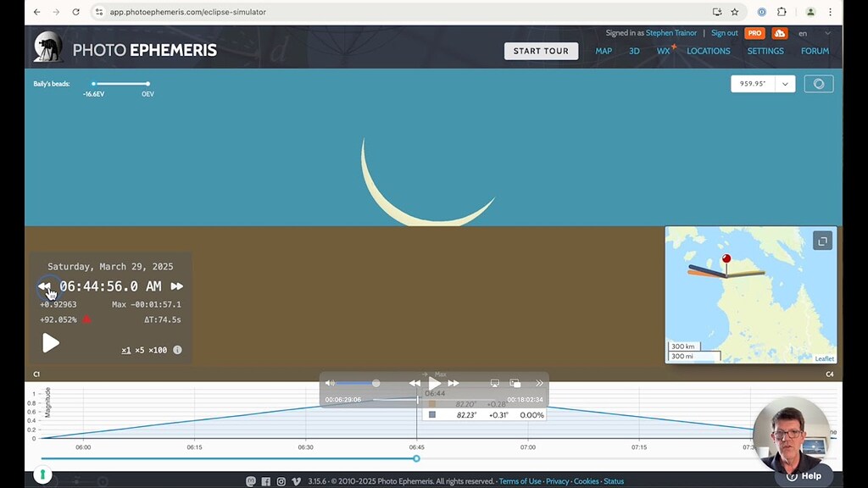Open the Chrome three-dot menu
The height and width of the screenshot is (488, 868).
830,12
